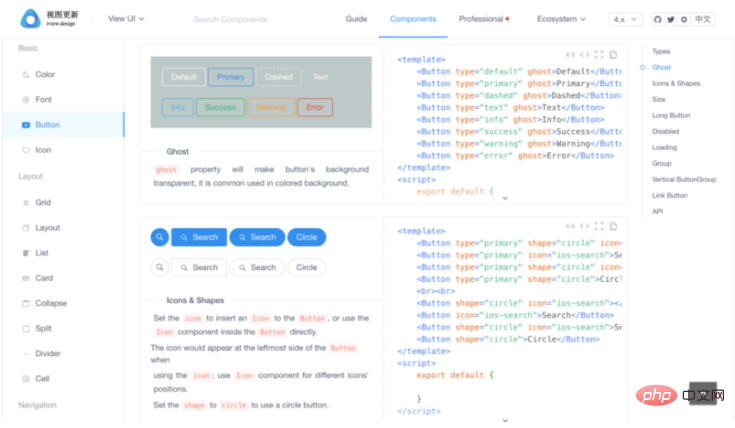Jump to Link Button anchor

(669, 195)
